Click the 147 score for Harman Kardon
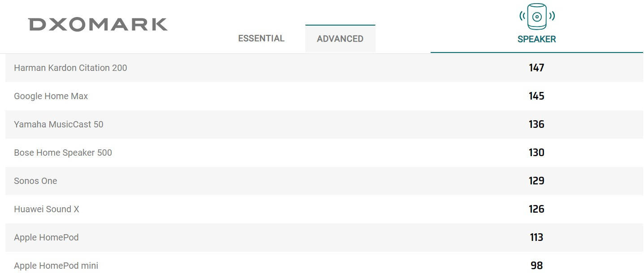Viewport: 644px width, 275px height. coord(536,68)
